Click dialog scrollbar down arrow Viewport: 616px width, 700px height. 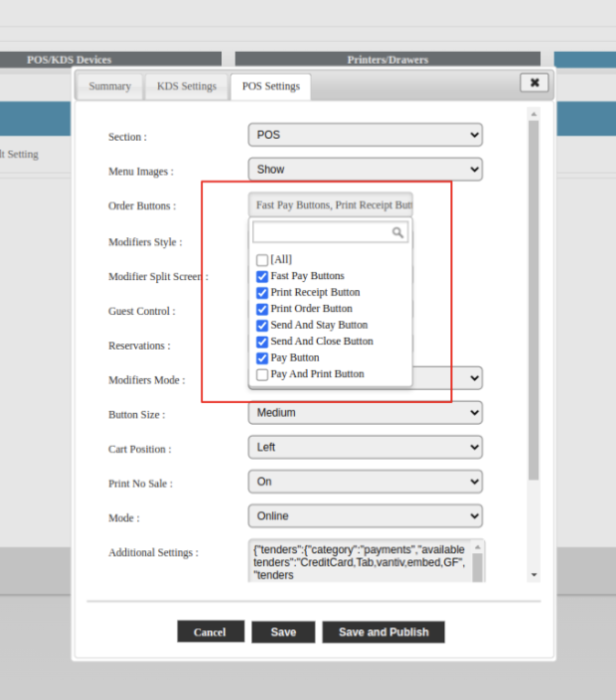pyautogui.click(x=534, y=575)
